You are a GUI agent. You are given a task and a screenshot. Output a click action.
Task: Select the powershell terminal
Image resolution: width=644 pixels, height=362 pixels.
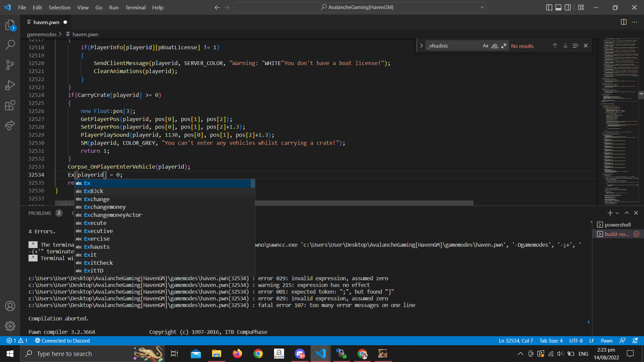(617, 225)
